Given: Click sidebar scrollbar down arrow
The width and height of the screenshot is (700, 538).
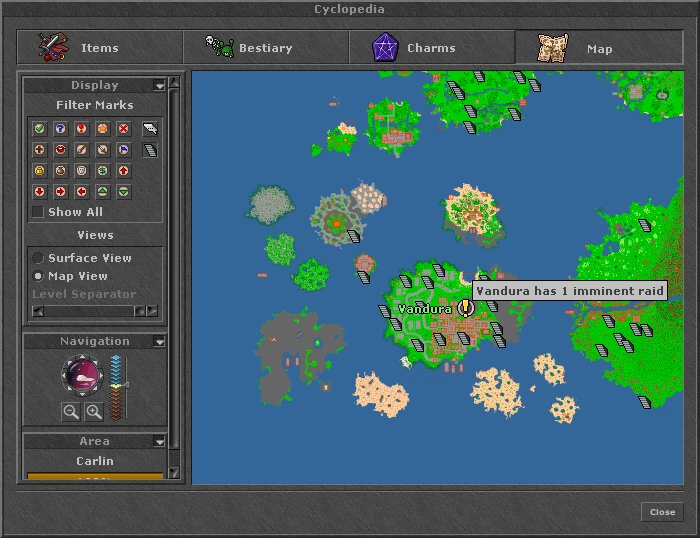Looking at the screenshot, I should [174, 472].
